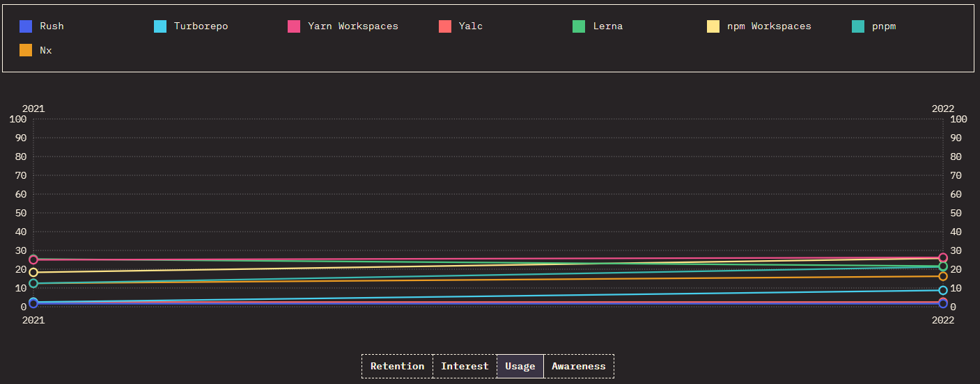980x384 pixels.
Task: Select the Nx legend label
Action: (46, 50)
